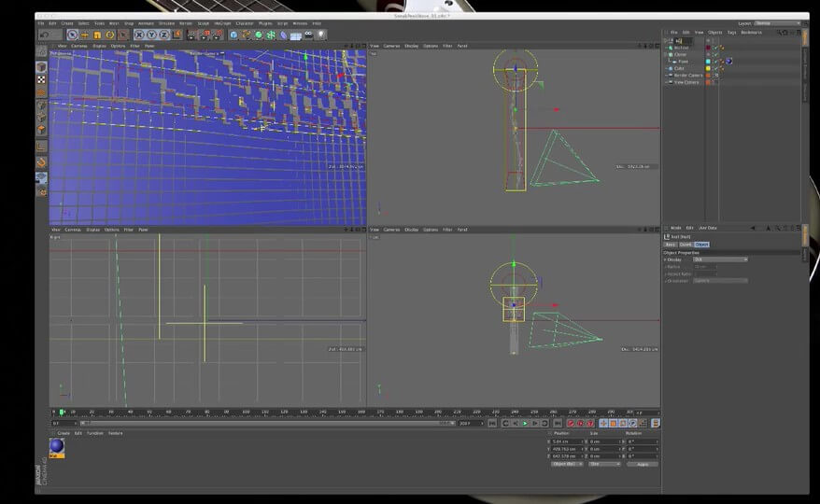
Task: Select the Rotate tool in top toolbar
Action: (109, 35)
